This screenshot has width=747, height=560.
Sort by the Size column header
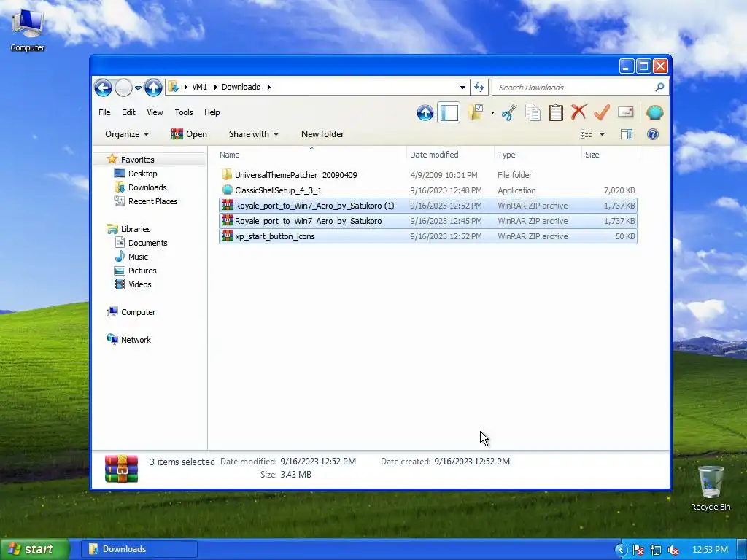[611, 155]
